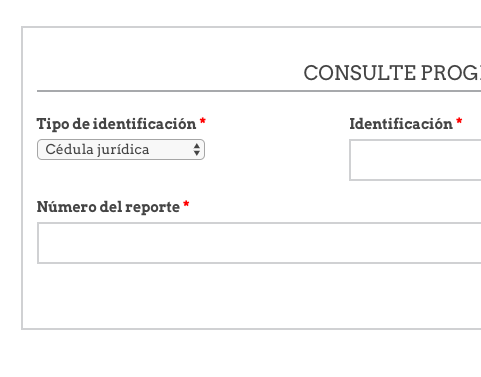Click the Identificación field label
This screenshot has height=377, width=481.
pyautogui.click(x=401, y=124)
